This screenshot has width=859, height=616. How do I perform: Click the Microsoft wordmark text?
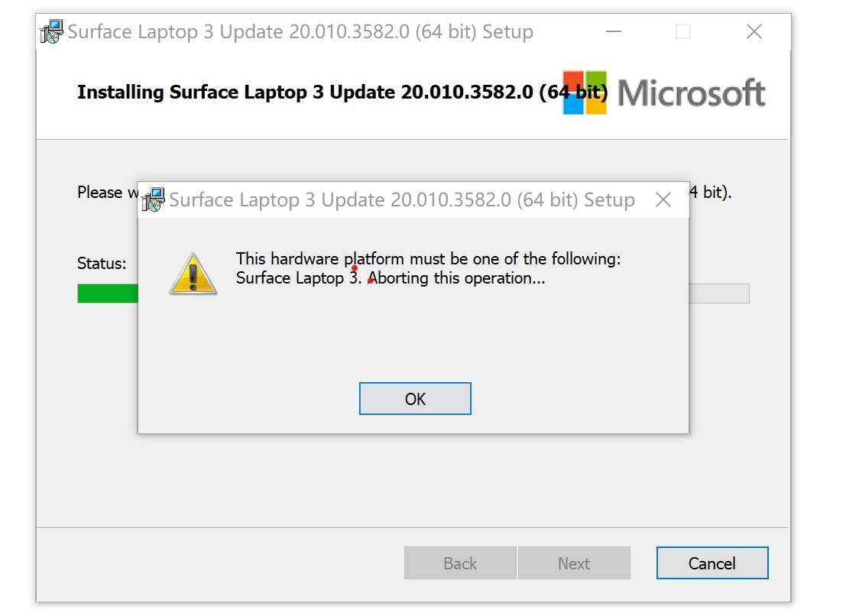coord(692,92)
